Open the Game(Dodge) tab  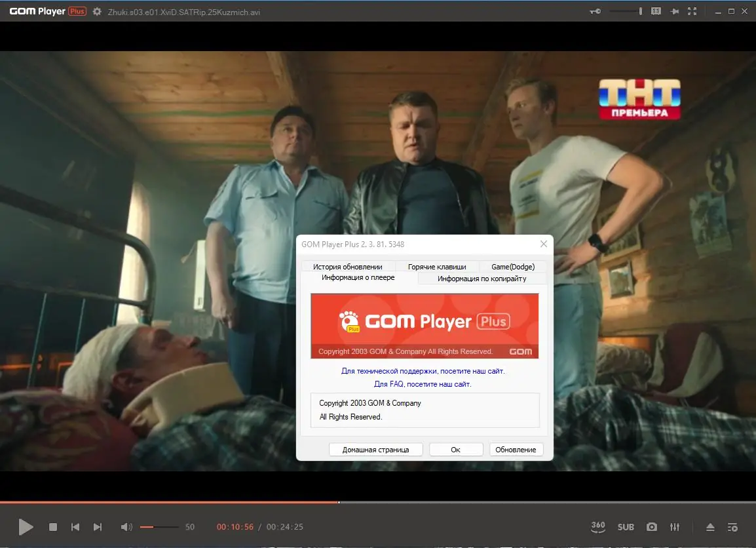click(512, 266)
